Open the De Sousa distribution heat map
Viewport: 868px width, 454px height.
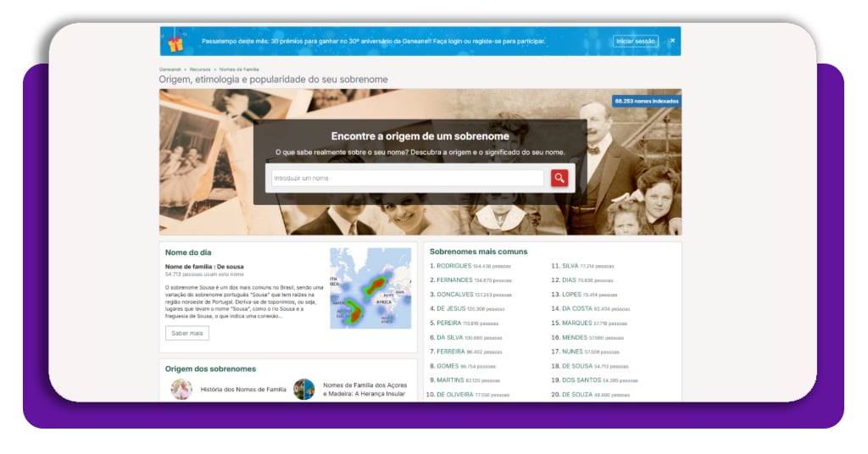pyautogui.click(x=370, y=288)
